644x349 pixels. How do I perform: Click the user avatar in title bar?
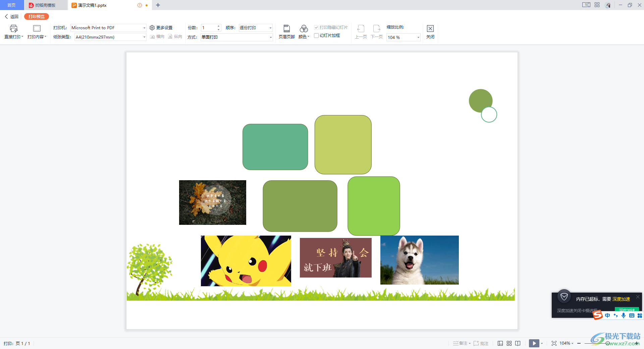coord(608,5)
